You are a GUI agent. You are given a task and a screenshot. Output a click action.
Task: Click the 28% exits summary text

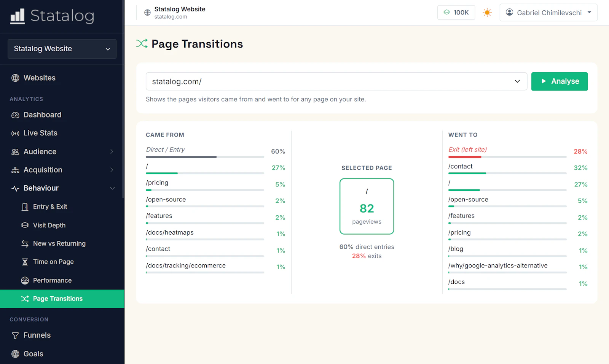coord(367,256)
